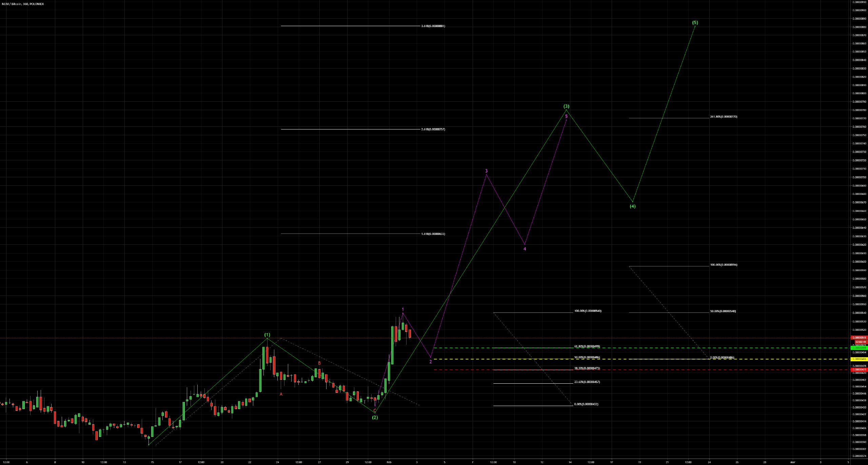The image size is (868, 465).
Task: Click the magenta sub-wave 3 label
Action: click(487, 171)
